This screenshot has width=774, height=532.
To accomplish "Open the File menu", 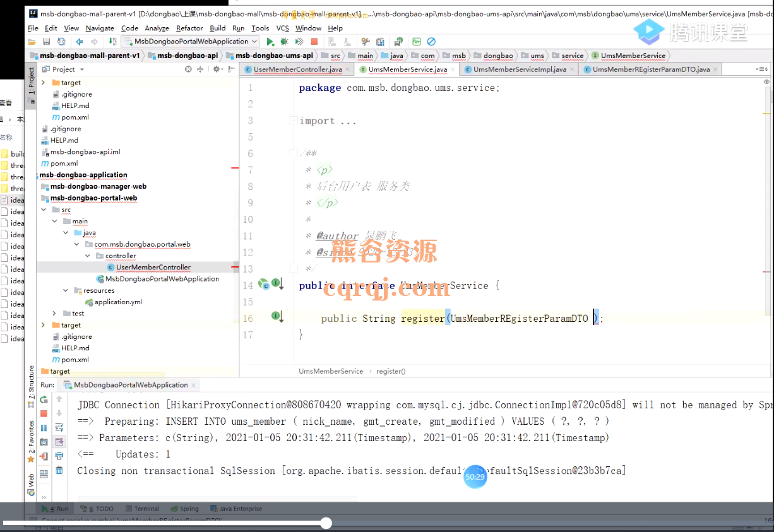I will [33, 28].
